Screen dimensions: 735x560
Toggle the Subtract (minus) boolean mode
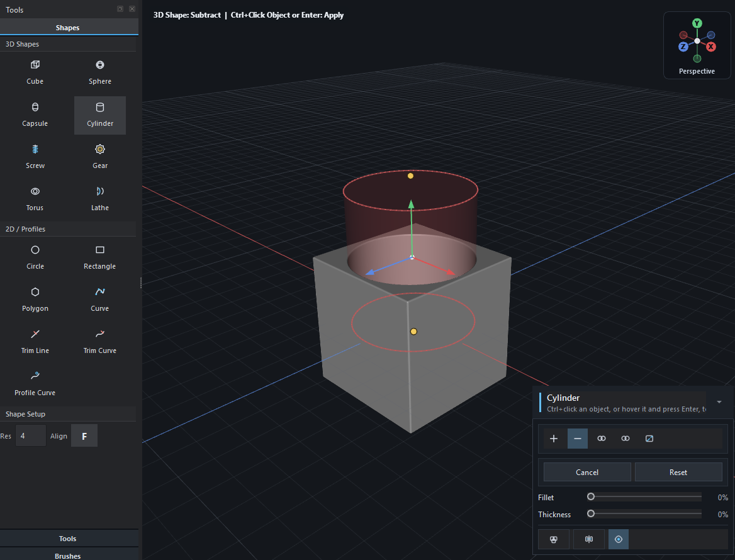click(x=578, y=439)
